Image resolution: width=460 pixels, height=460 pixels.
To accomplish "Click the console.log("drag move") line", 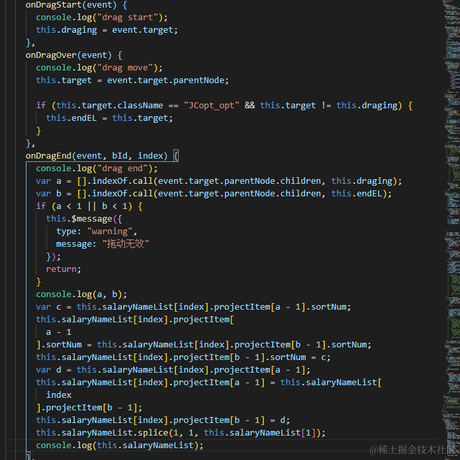I will 99,68.
